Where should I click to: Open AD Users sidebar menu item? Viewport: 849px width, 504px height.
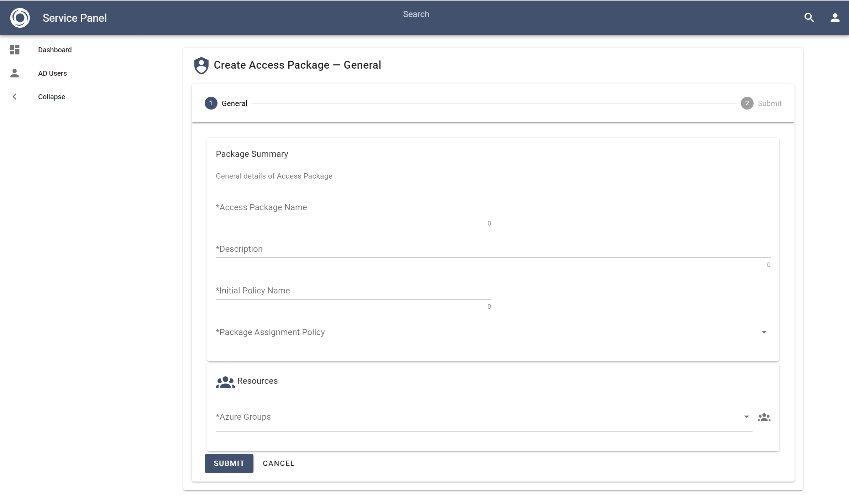click(52, 73)
